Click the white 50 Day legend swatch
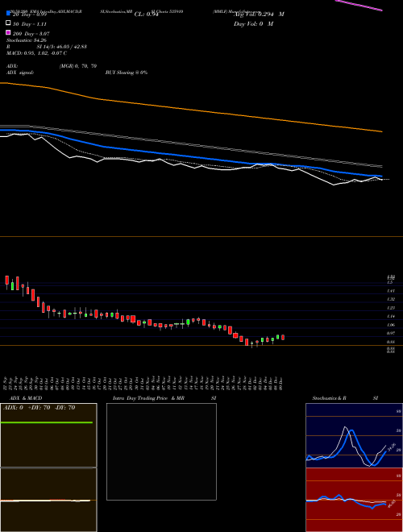 click(8, 23)
